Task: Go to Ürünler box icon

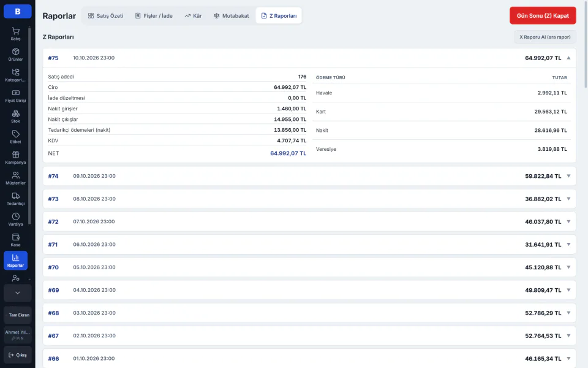Action: tap(15, 52)
